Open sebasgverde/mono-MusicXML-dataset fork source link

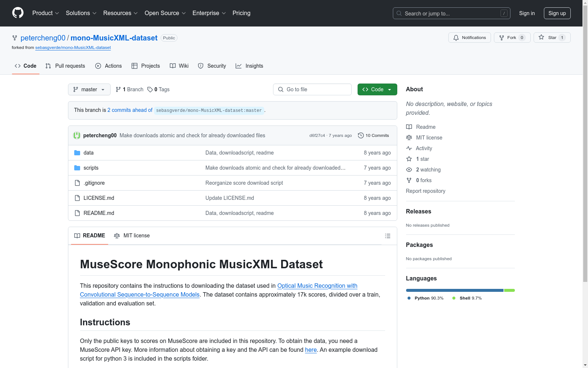click(x=73, y=47)
